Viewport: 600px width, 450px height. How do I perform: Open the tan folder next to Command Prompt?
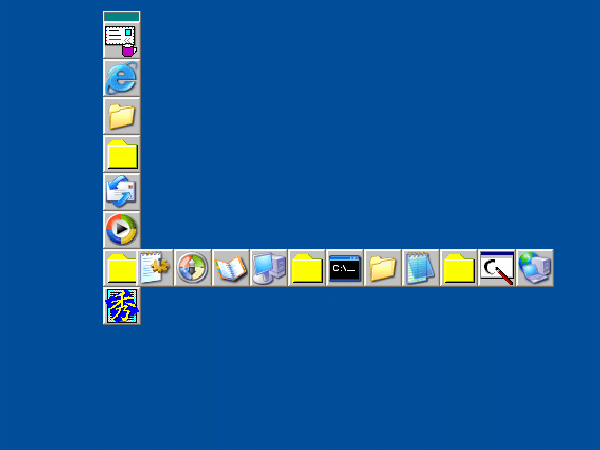coord(383,268)
